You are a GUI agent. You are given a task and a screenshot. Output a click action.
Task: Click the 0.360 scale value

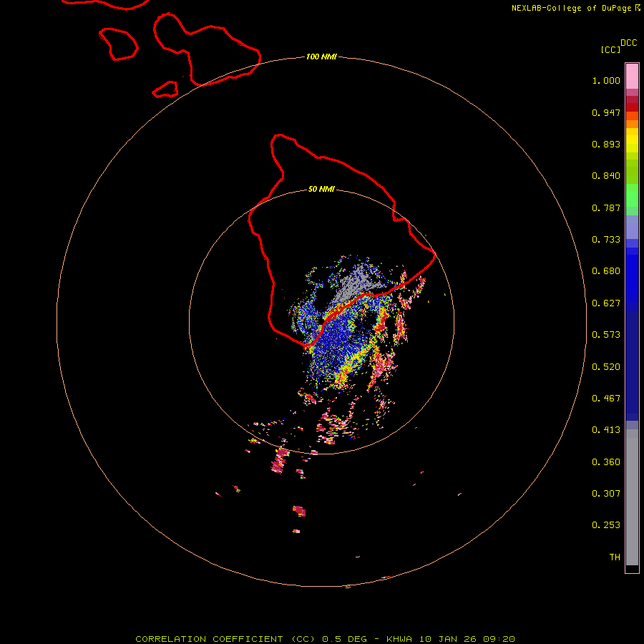coord(606,462)
